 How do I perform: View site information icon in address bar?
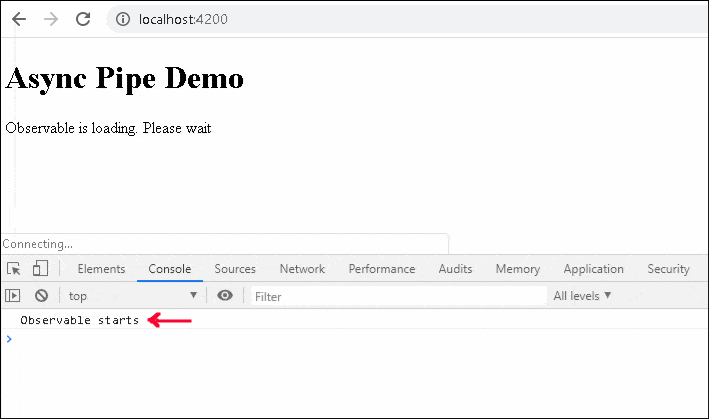(x=123, y=19)
